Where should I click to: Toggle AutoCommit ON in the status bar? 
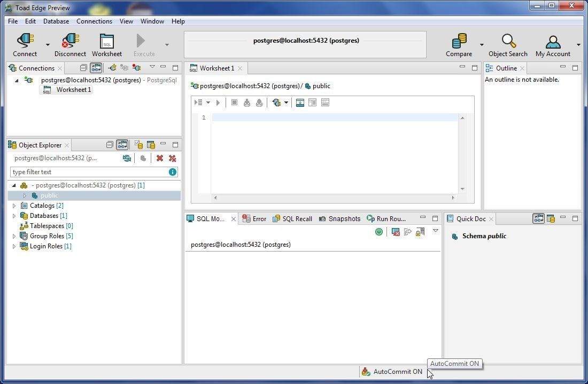[392, 371]
